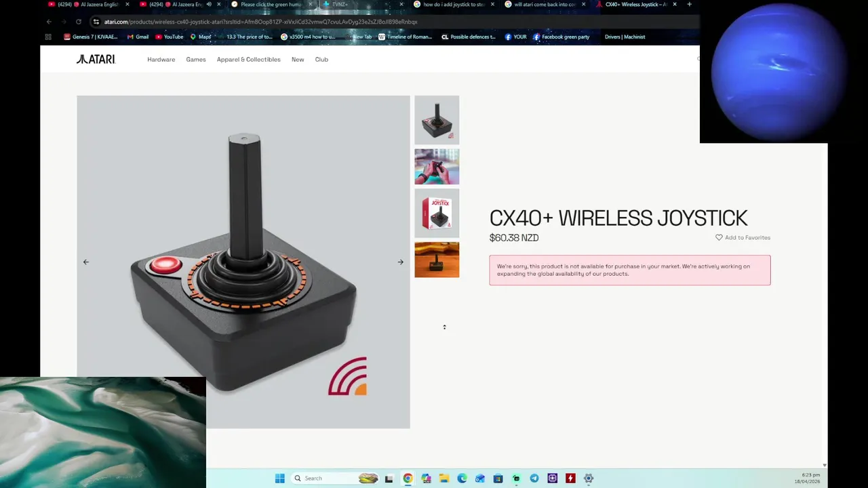
Task: Open Microsoft Copilot taskbar icon
Action: (426, 479)
